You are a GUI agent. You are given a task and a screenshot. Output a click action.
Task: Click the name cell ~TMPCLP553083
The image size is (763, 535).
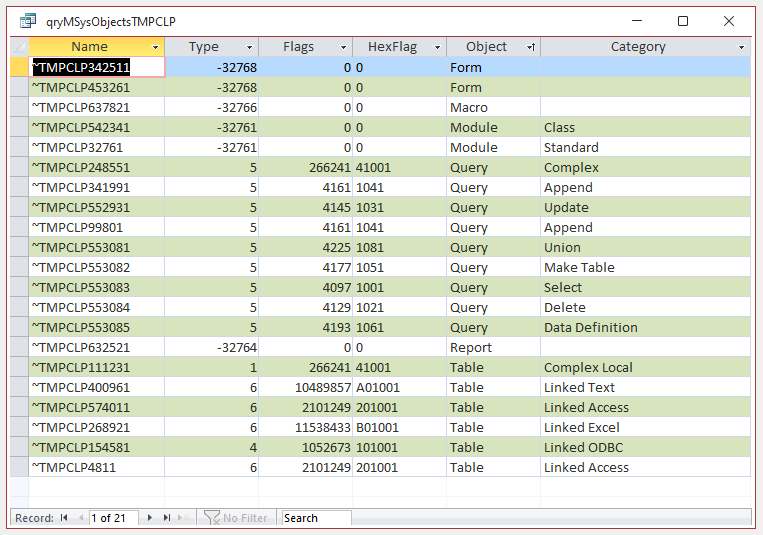[97, 287]
